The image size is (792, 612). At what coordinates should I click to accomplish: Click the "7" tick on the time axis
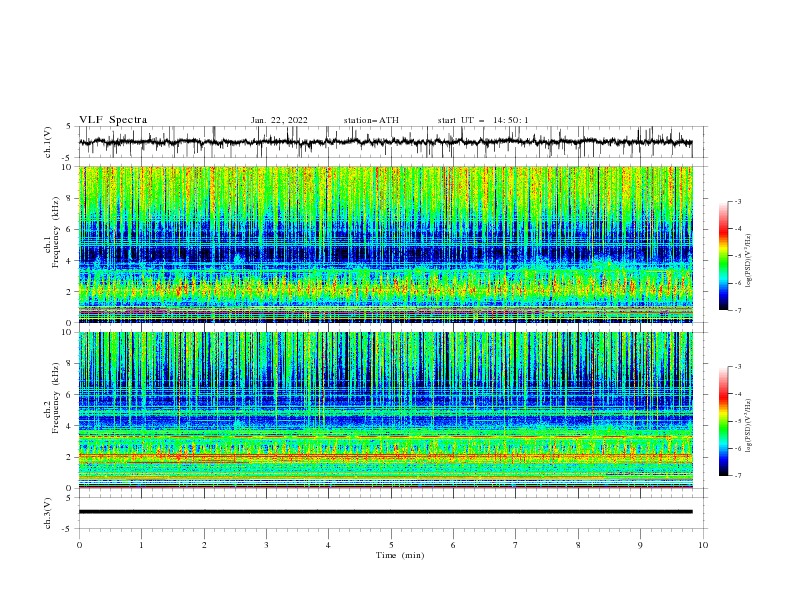516,545
